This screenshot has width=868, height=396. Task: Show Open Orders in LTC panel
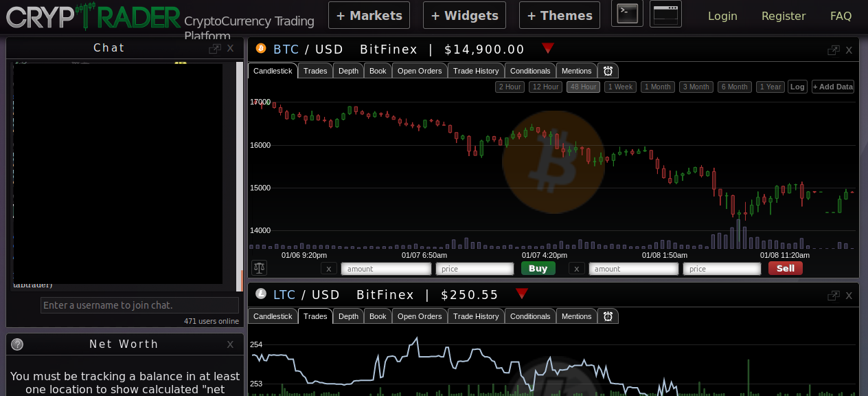[420, 316]
